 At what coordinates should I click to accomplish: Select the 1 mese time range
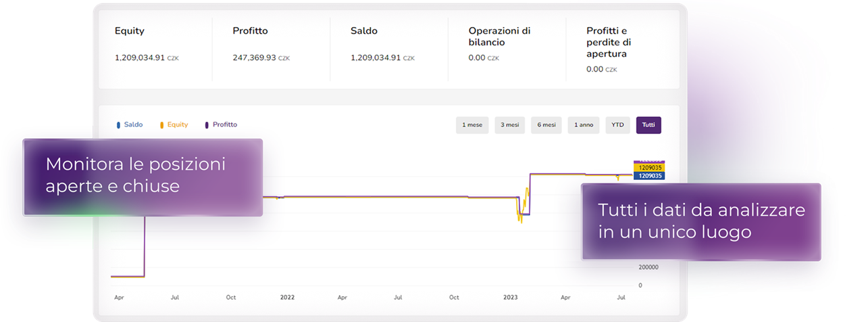[472, 125]
